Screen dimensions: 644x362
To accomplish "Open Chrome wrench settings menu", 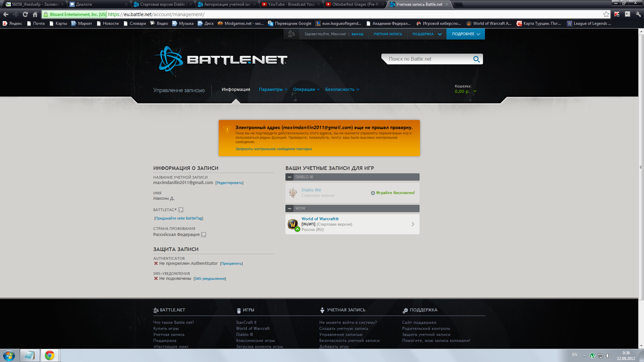I will 638,14.
